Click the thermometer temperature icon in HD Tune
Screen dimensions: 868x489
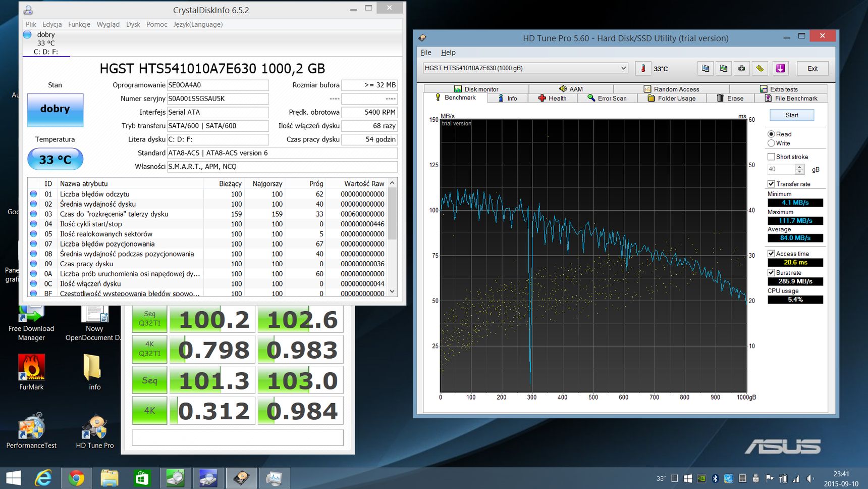point(643,68)
